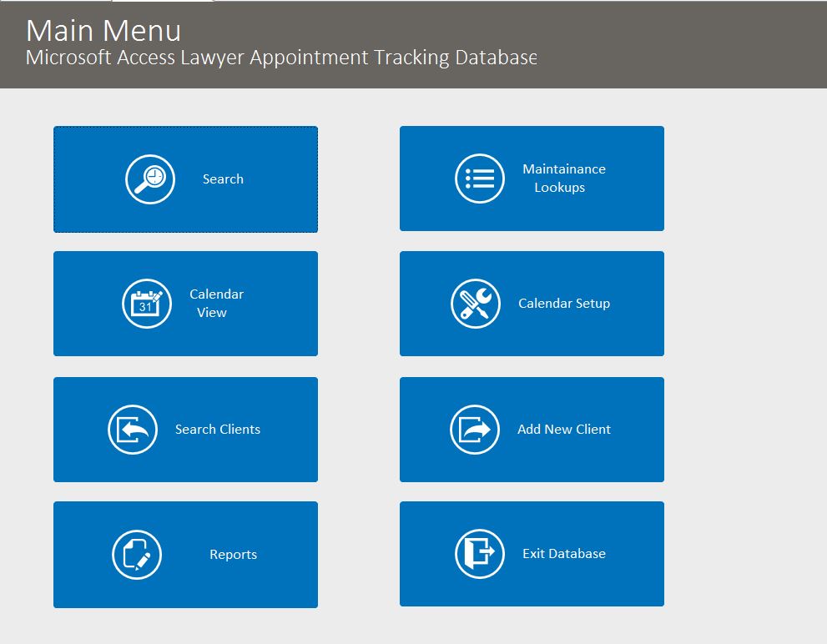Viewport: 827px width, 644px height.
Task: Open Calendar Setup with the tools icon
Action: (532, 304)
